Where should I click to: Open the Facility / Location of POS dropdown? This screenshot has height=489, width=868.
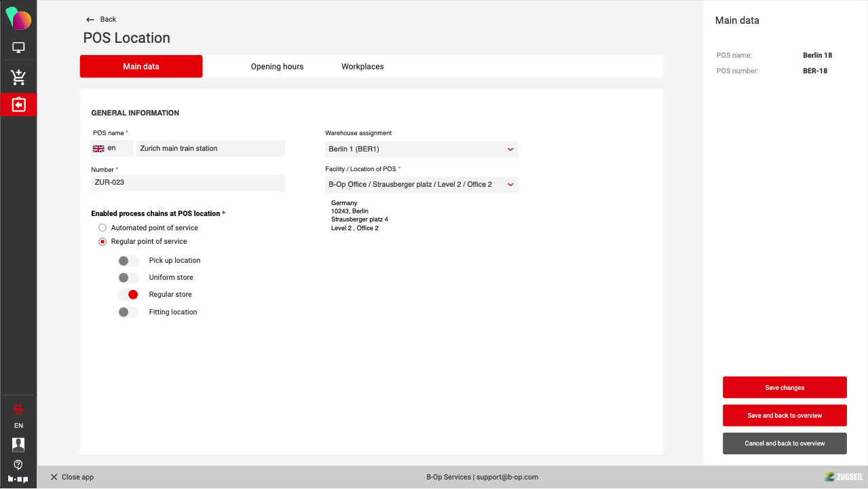421,185
